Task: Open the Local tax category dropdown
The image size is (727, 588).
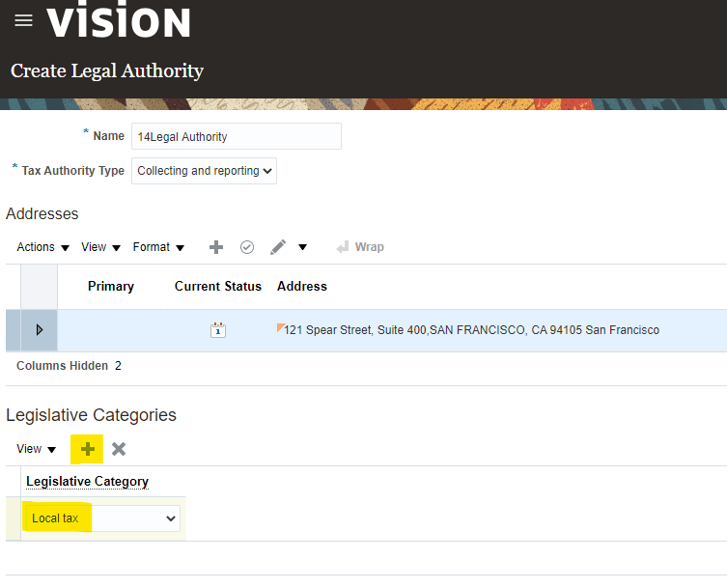Action: click(102, 518)
